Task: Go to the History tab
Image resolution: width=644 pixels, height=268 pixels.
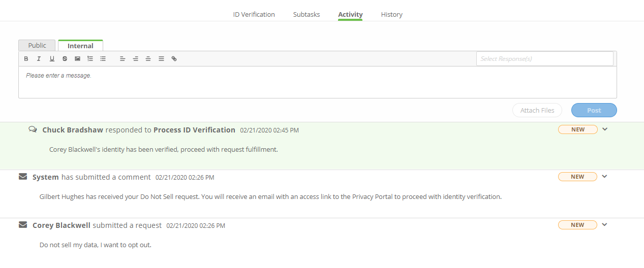Action: 392,14
